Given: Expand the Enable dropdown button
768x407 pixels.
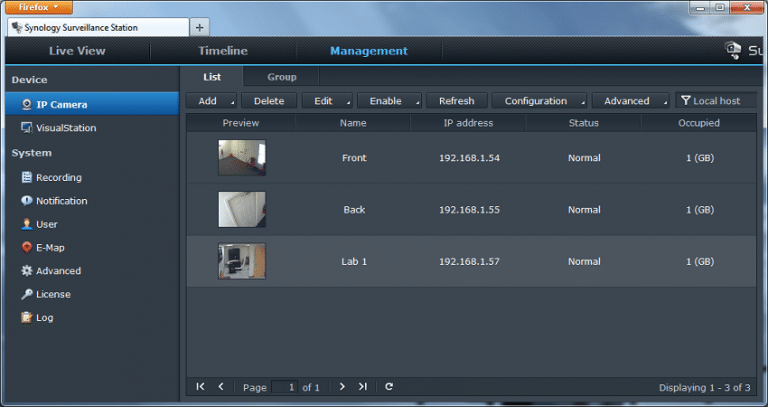Looking at the screenshot, I should click(x=389, y=101).
